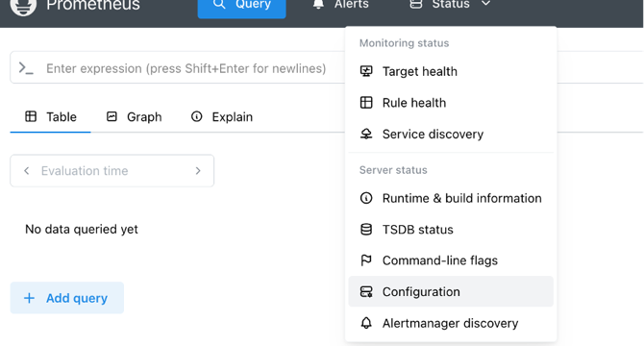Click the database icon beside TSDB status
644x346 pixels.
[366, 229]
